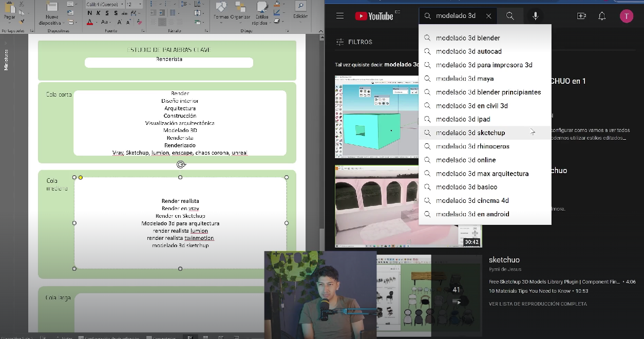This screenshot has height=339, width=644.
Task: Open the cyan box SketchUp video thumbnail
Action: pos(376,117)
